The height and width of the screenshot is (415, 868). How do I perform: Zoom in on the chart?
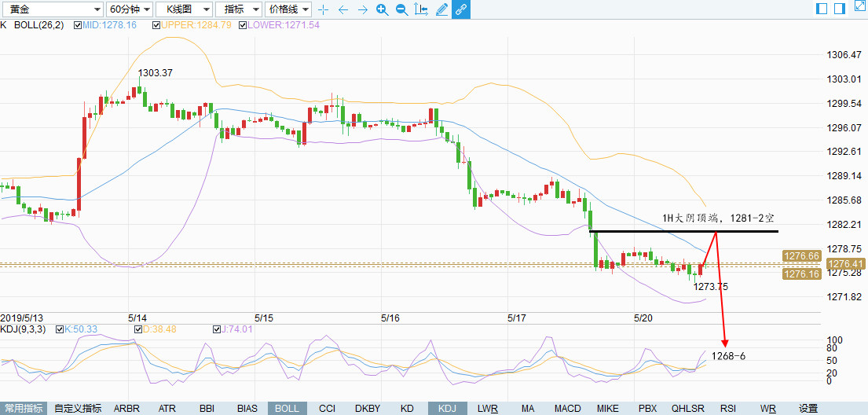pos(382,9)
